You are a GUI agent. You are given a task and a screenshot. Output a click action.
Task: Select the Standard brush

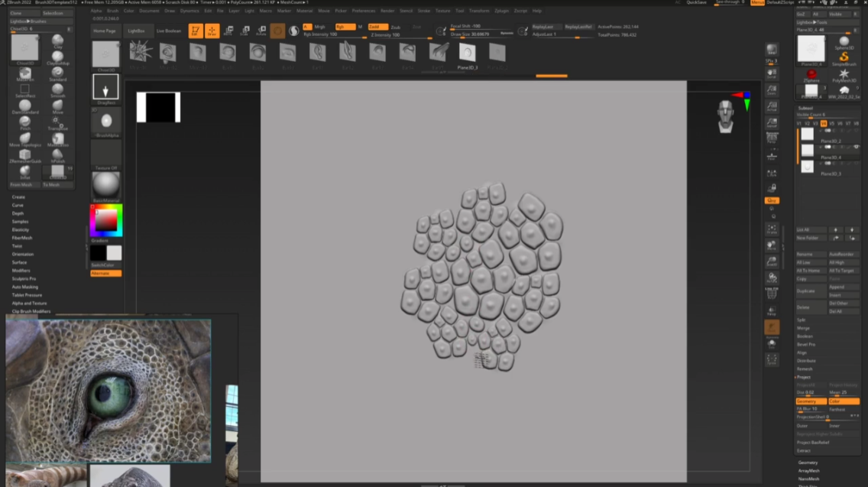(x=57, y=73)
